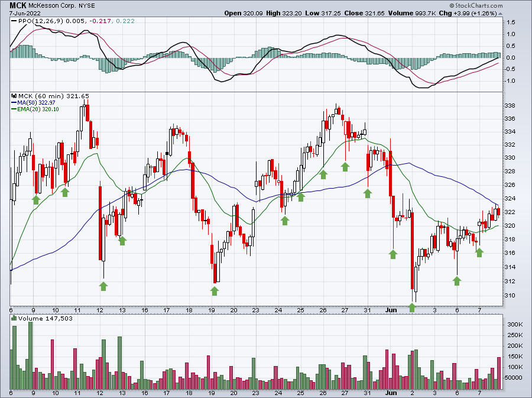The height and width of the screenshot is (398, 532).
Task: Click Jun on the price chart date axis
Action: click(x=391, y=310)
